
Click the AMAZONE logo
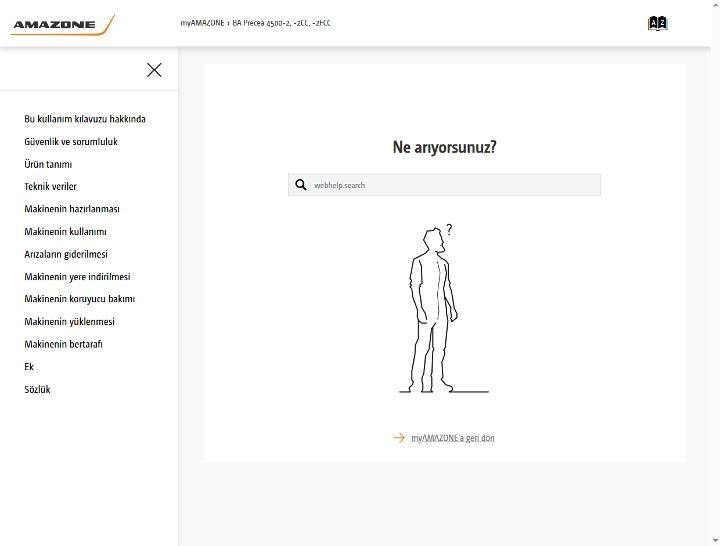(63, 25)
